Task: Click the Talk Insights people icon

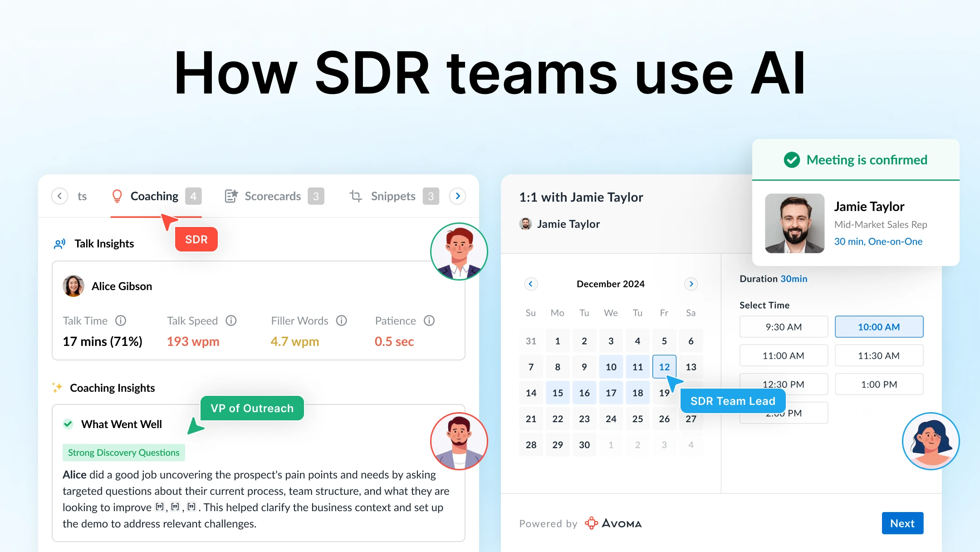Action: tap(60, 244)
